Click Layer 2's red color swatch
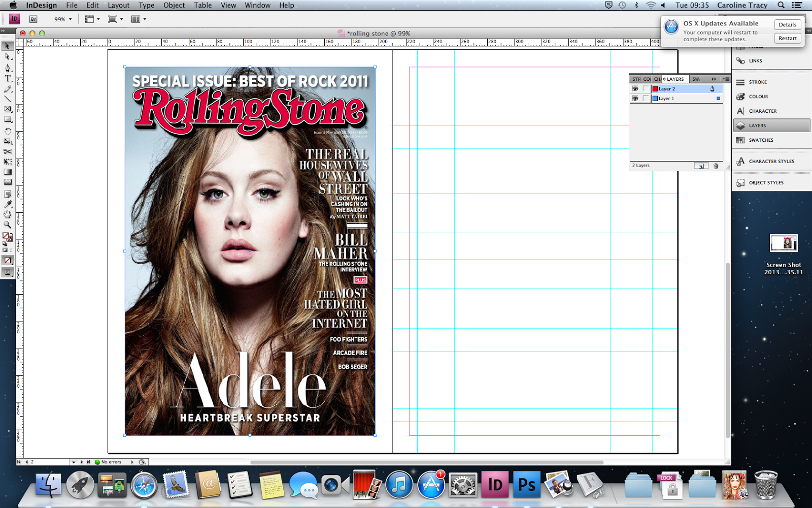Image resolution: width=812 pixels, height=508 pixels. coord(655,89)
